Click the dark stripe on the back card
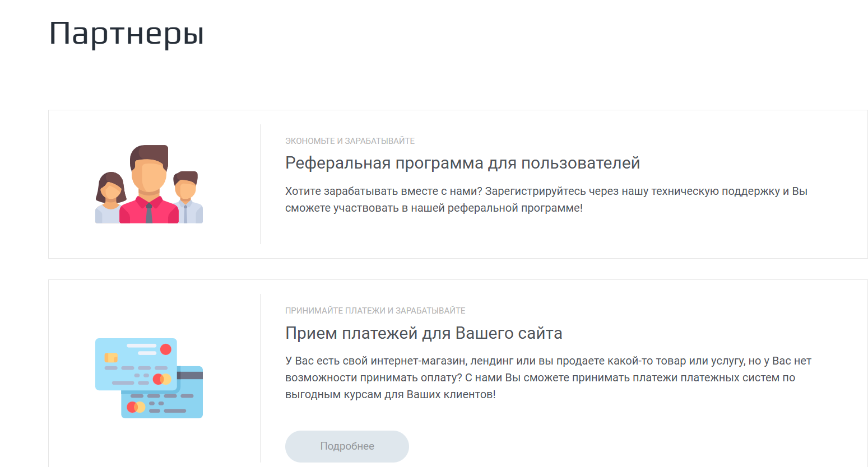 click(x=191, y=376)
